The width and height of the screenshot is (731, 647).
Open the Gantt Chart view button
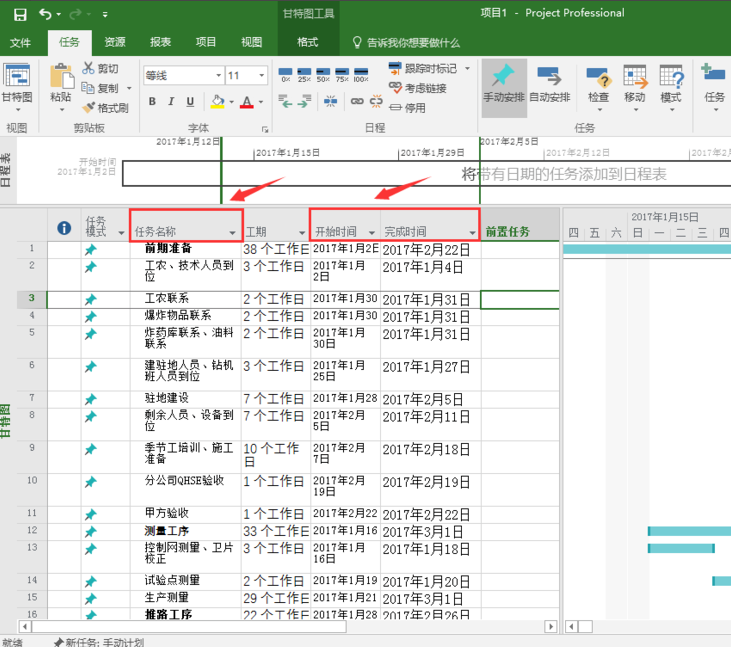click(16, 83)
